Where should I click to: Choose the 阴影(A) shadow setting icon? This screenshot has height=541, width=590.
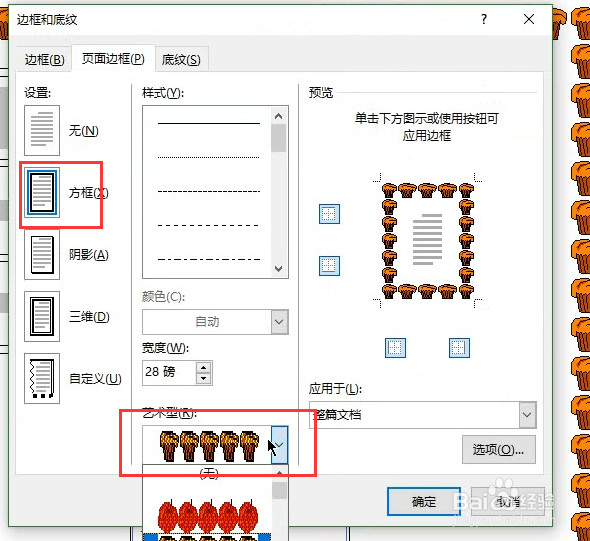42,254
